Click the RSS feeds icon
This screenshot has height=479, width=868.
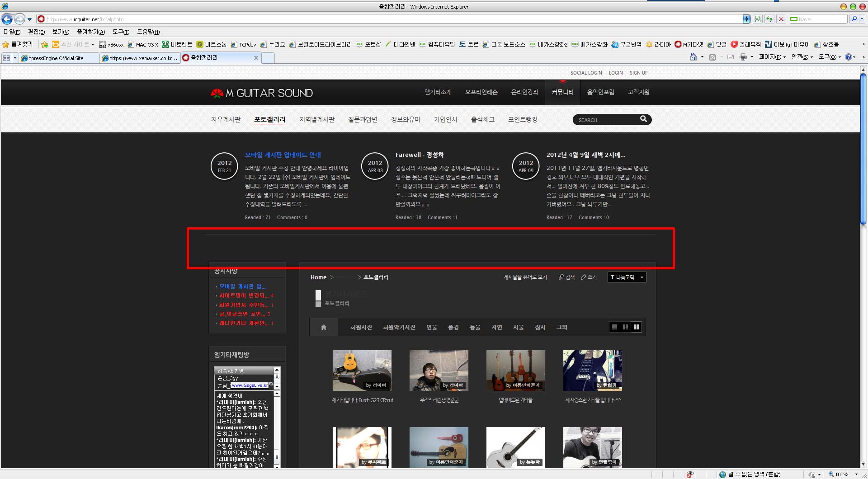[x=712, y=57]
